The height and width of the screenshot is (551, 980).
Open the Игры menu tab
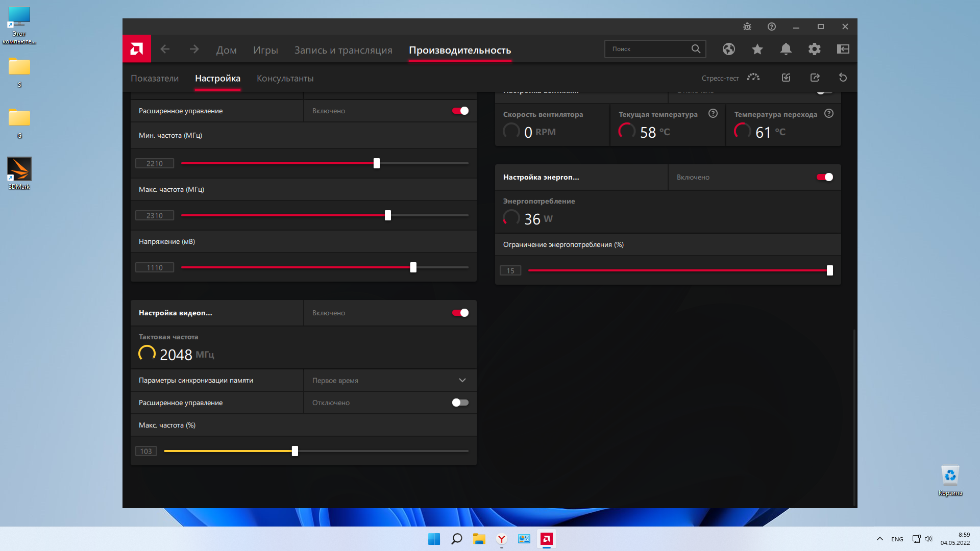pyautogui.click(x=265, y=50)
